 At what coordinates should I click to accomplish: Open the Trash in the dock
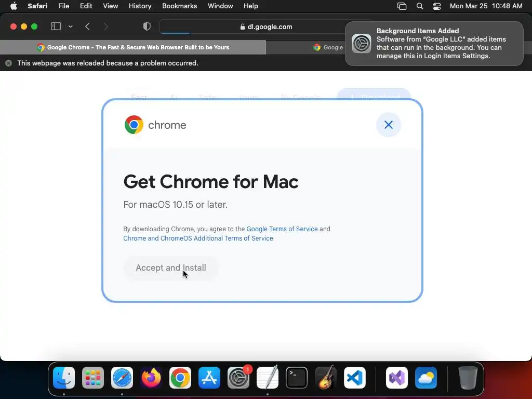coord(468,378)
